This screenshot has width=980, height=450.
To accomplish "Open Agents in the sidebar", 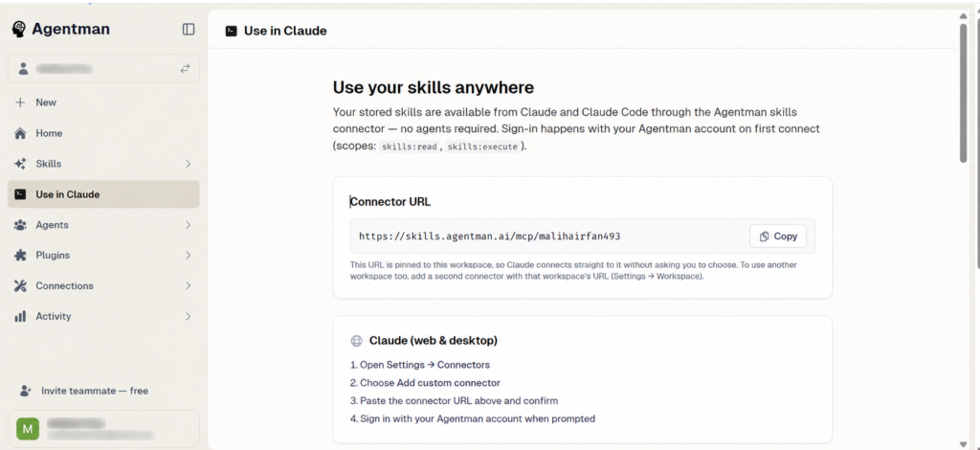I will pos(103,225).
